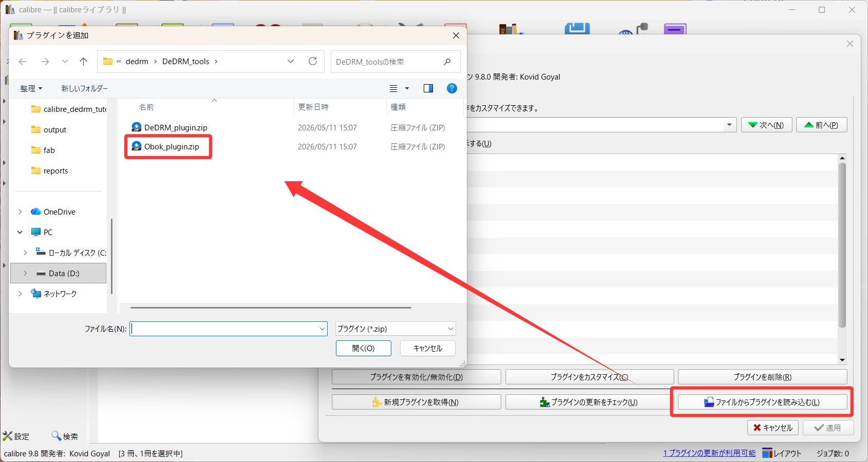
Task: Expand the ローカル ディスク (C:) node
Action: point(25,253)
